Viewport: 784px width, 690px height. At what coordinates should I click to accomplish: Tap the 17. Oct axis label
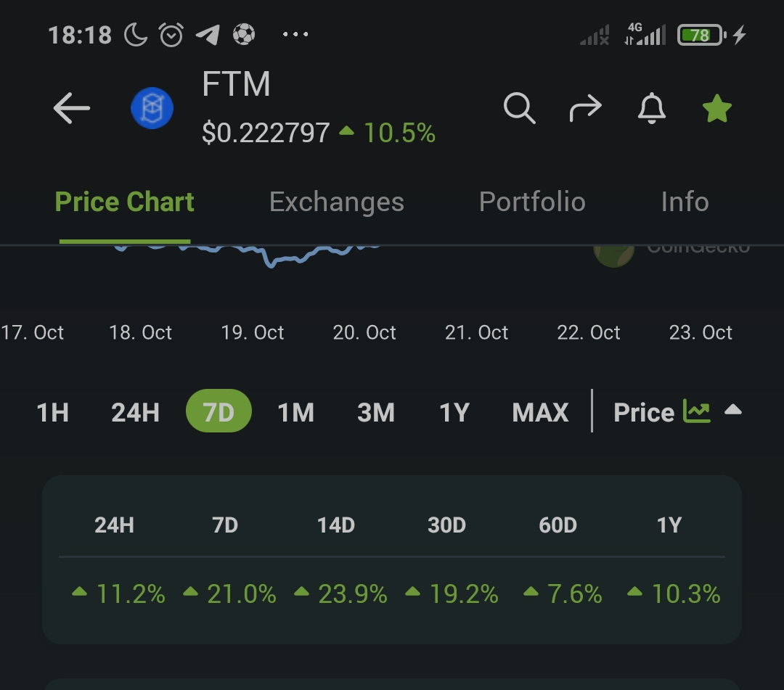32,333
